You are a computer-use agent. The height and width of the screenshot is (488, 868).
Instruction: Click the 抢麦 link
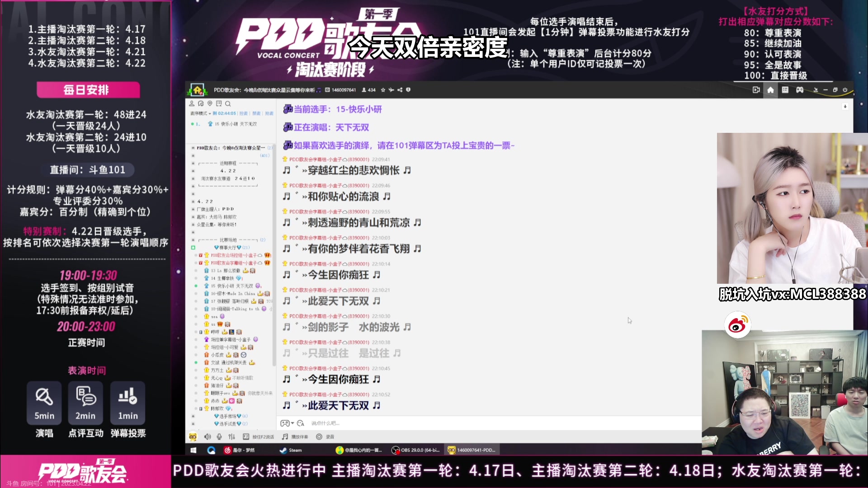269,113
